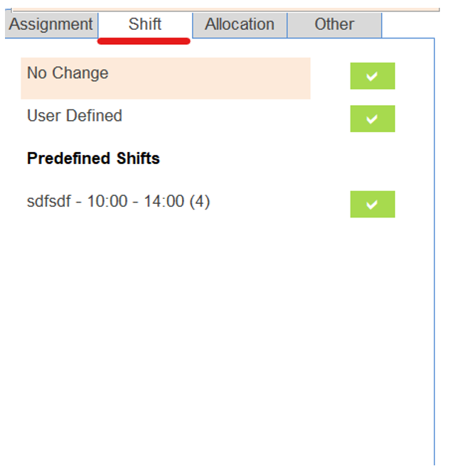Click the green checkmark for sdfsdf shift
Image resolution: width=450 pixels, height=476 pixels.
pos(373,205)
